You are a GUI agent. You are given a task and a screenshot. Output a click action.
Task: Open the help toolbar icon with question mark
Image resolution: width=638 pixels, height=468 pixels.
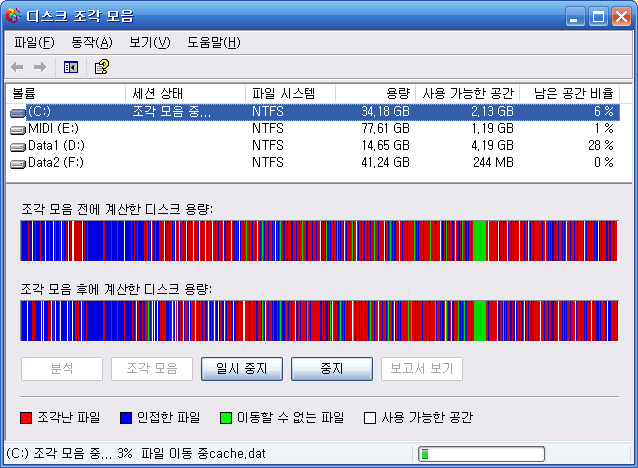(x=101, y=67)
